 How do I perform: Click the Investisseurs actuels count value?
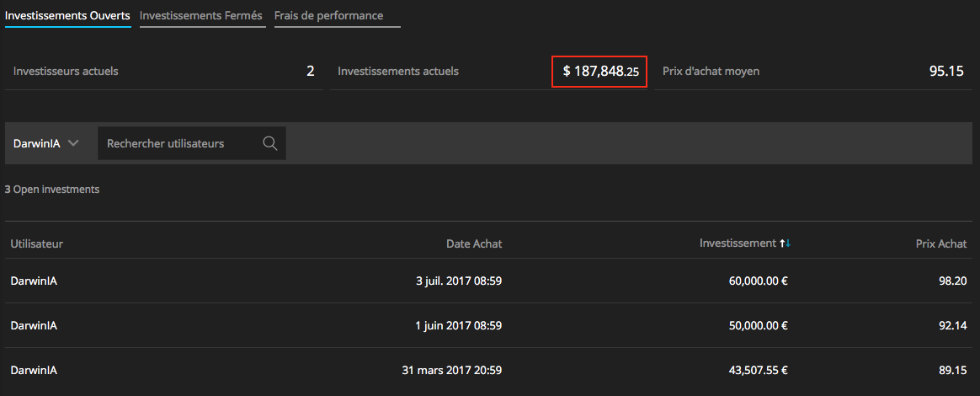pyautogui.click(x=311, y=72)
